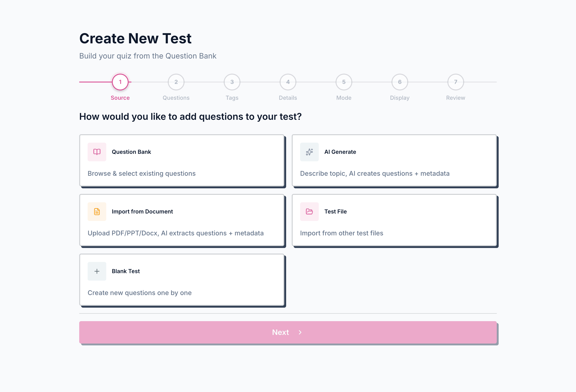Click the Create New Test heading
The width and height of the screenshot is (576, 392).
pos(135,38)
